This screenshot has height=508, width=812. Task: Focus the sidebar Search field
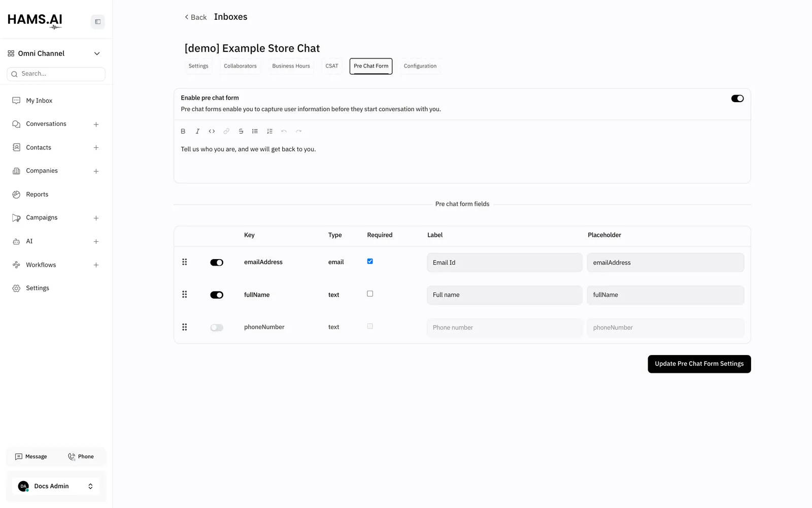point(56,74)
